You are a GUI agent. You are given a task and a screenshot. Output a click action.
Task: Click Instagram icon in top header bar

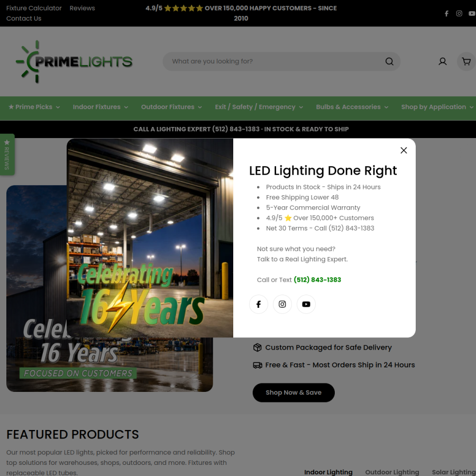coord(459,13)
